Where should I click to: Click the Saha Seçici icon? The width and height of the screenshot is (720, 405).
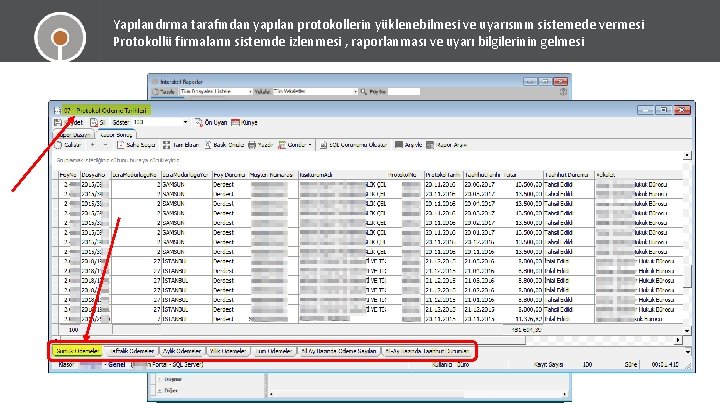120,145
